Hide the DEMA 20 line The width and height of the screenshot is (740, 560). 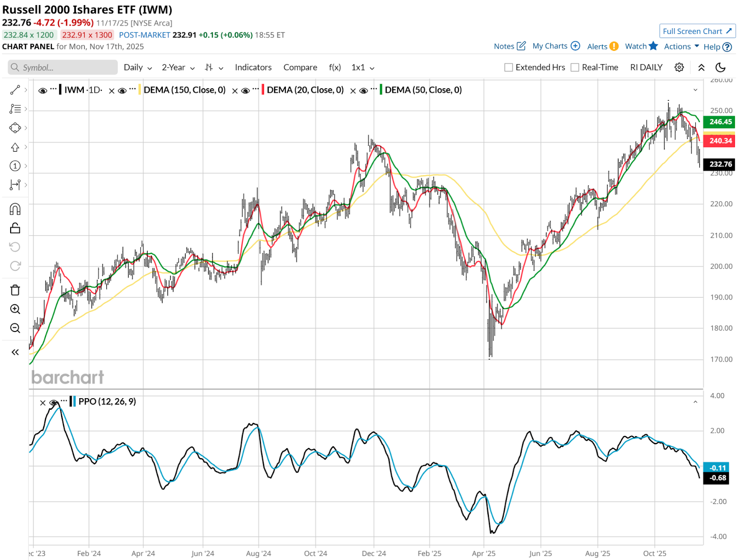(246, 91)
